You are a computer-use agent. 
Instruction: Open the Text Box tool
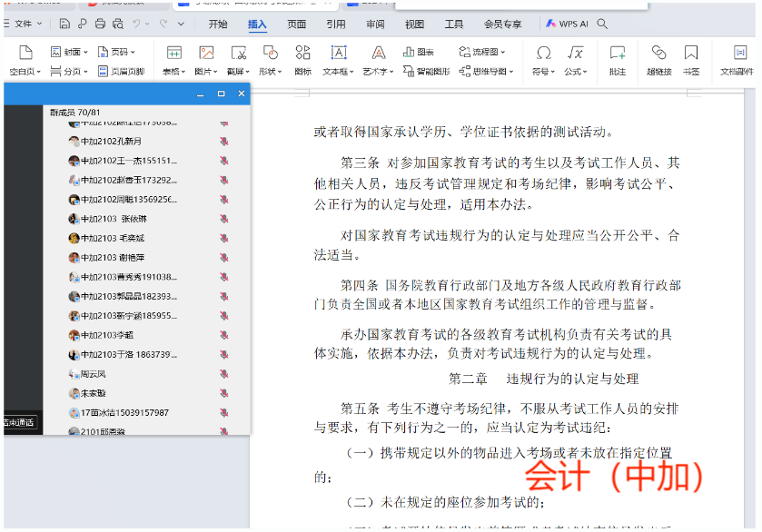coord(338,54)
